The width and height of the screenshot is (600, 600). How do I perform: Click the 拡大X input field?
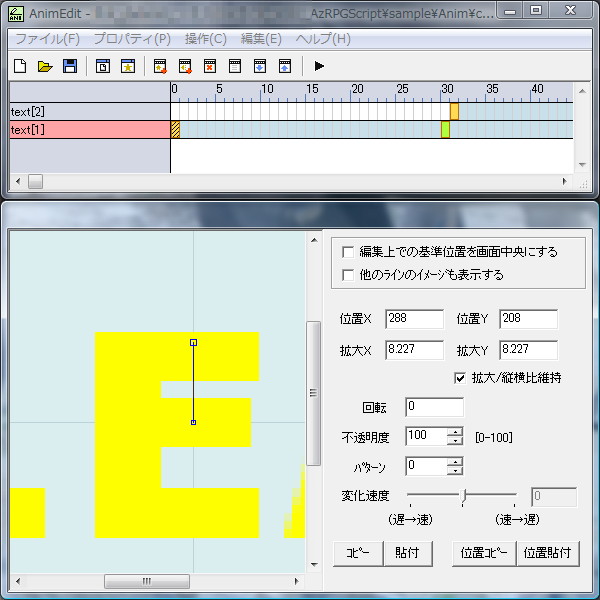(x=414, y=350)
